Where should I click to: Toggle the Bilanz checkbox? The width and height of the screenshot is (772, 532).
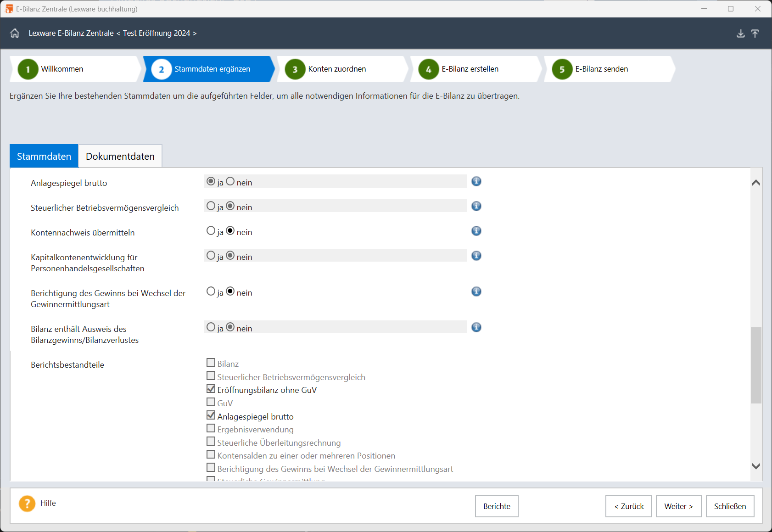click(x=211, y=363)
